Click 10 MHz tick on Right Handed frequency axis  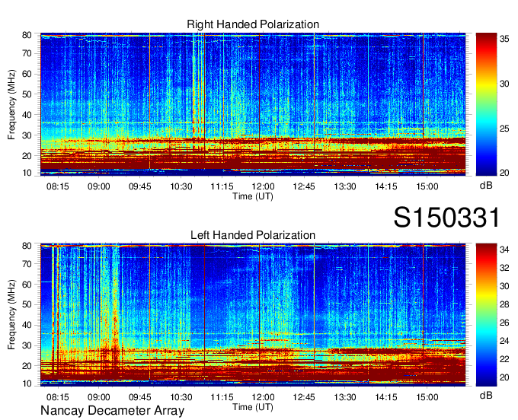(27, 173)
